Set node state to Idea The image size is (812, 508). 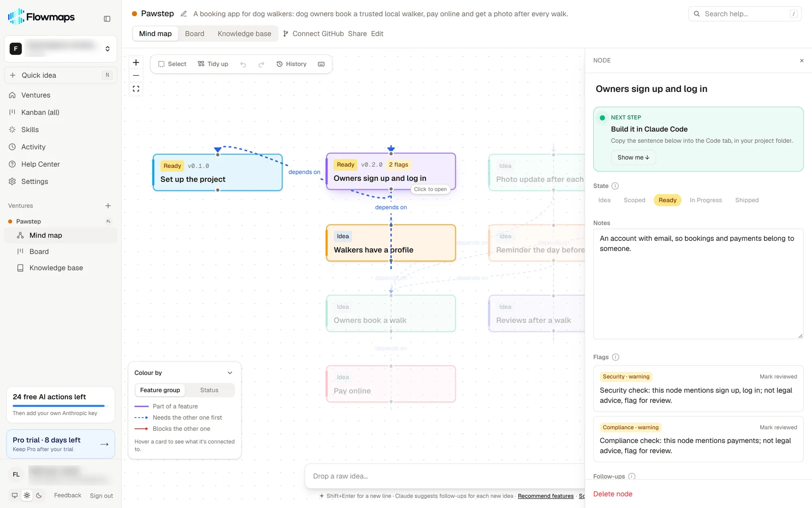pos(604,200)
